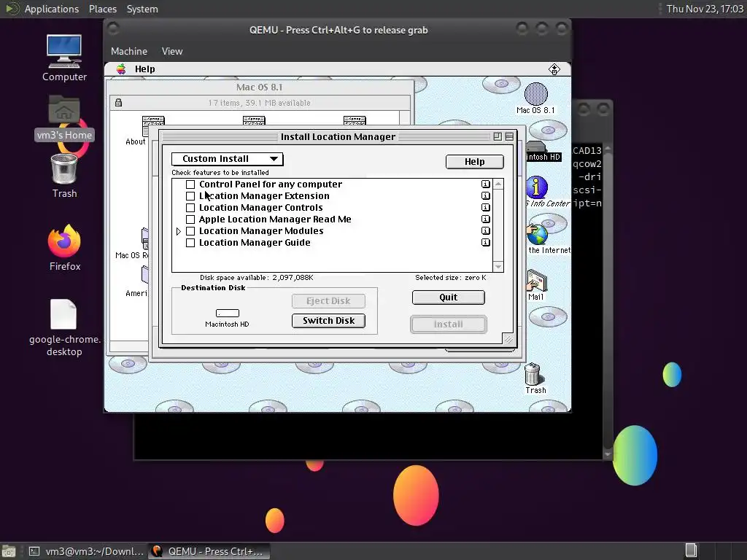This screenshot has width=747, height=560.
Task: Click show desktop icon in bottom panel
Action: click(x=9, y=551)
